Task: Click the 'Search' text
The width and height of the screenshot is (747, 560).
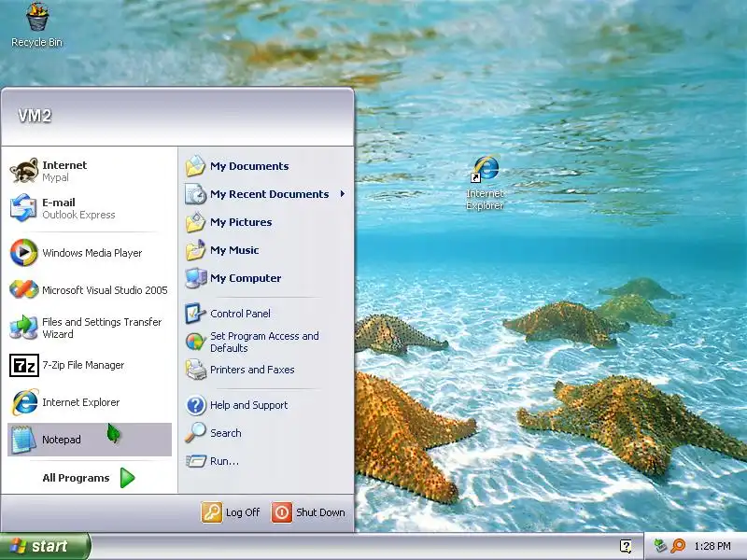Action: (226, 433)
